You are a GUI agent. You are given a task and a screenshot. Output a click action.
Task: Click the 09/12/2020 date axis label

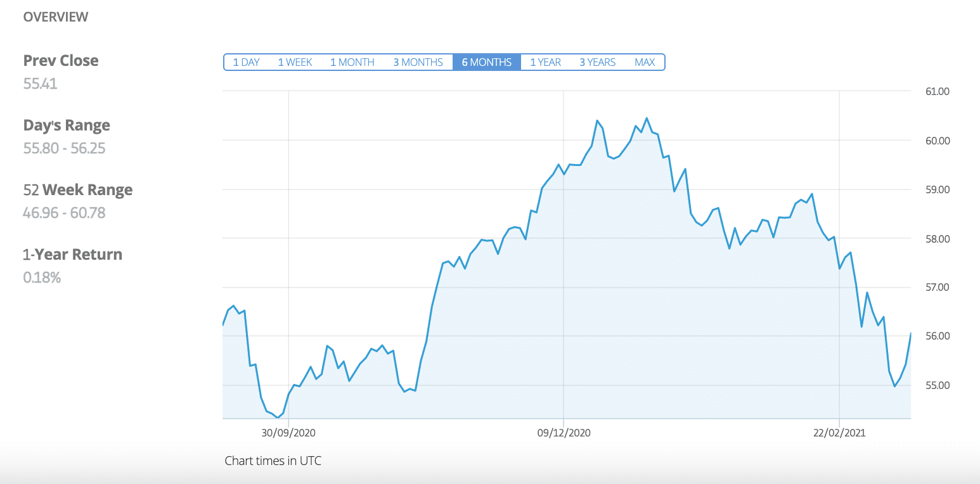(564, 433)
